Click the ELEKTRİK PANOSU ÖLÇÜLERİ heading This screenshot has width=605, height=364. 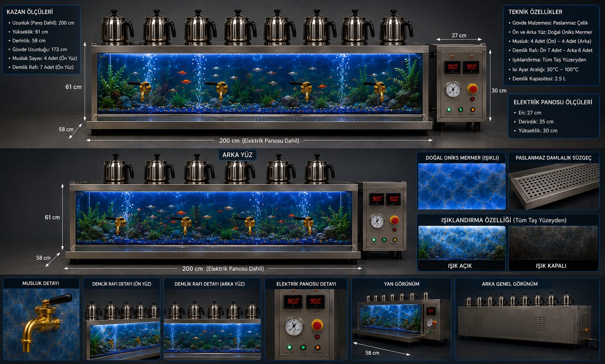553,102
